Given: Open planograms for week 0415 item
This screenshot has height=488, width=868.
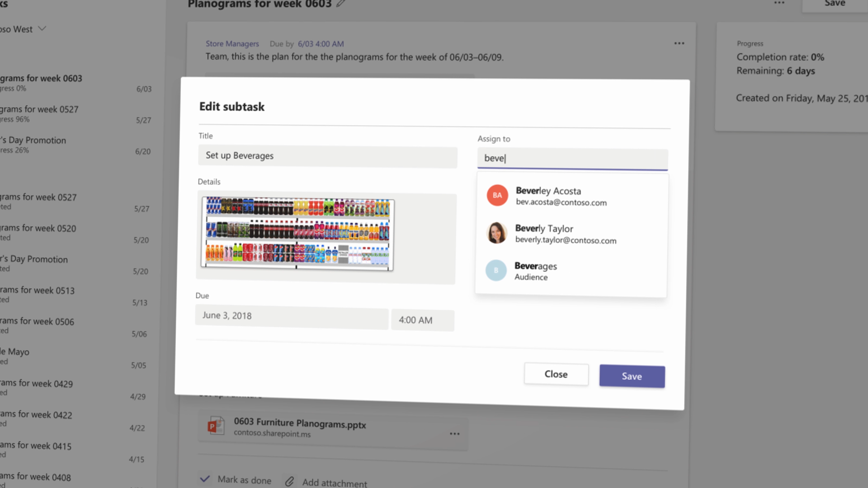Looking at the screenshot, I should click(x=72, y=452).
